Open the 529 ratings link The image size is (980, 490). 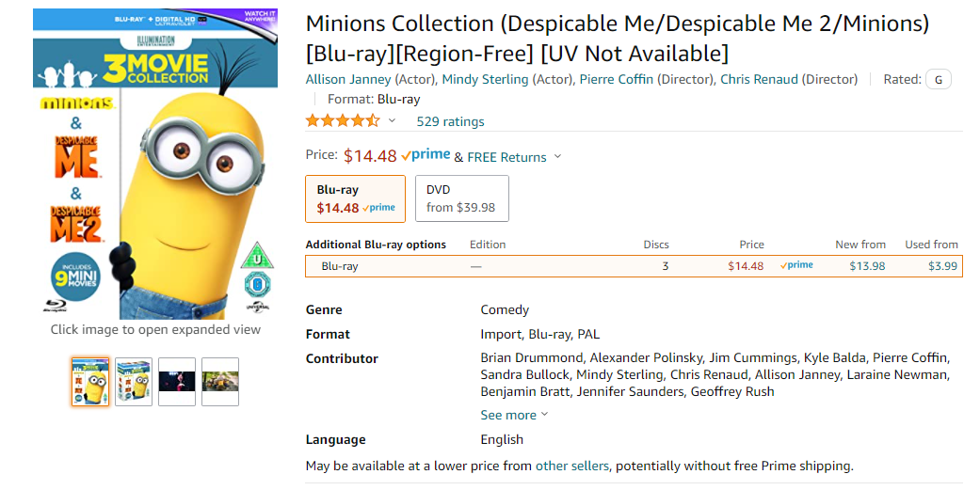click(x=450, y=121)
